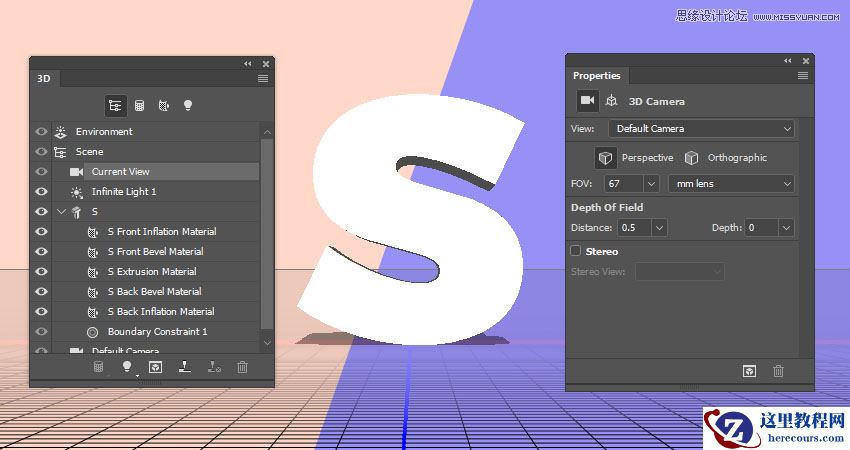
Task: Add new light via bulb icon in 3D footer
Action: coord(127,367)
